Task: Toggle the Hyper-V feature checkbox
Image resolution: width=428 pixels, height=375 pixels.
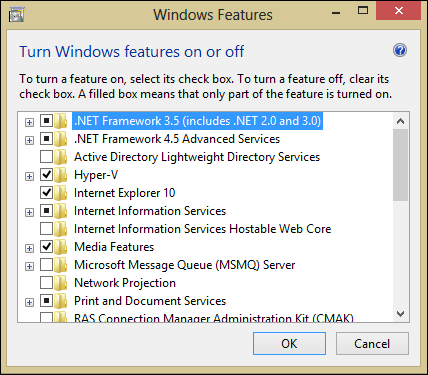Action: pos(46,174)
